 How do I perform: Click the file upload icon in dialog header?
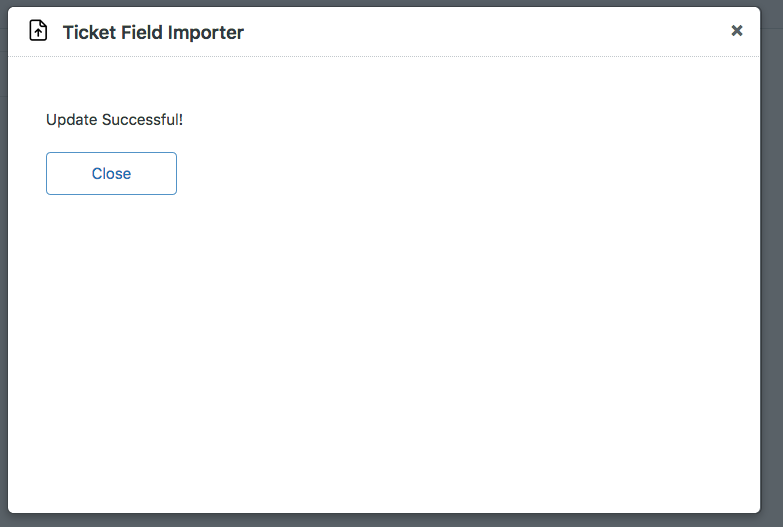pyautogui.click(x=38, y=30)
